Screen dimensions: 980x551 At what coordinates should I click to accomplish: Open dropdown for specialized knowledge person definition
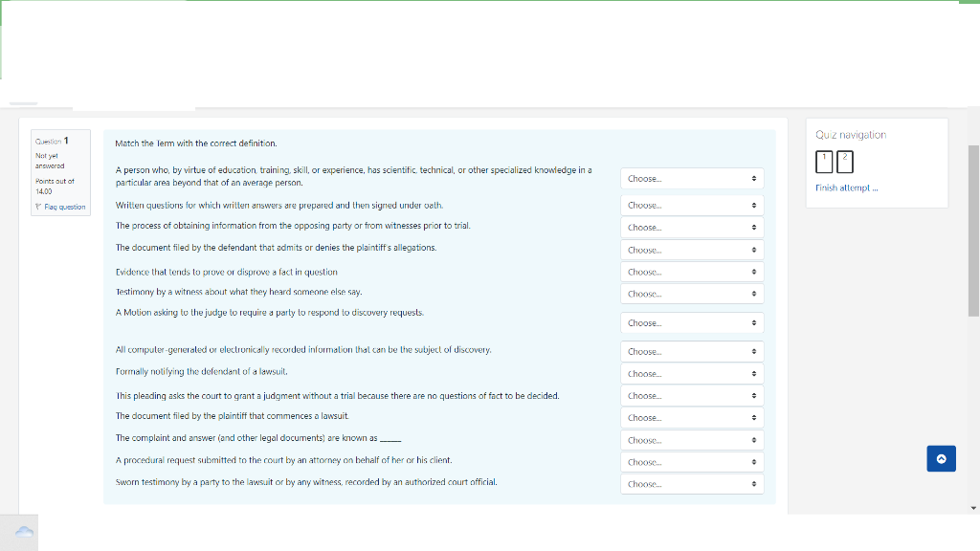pos(692,179)
